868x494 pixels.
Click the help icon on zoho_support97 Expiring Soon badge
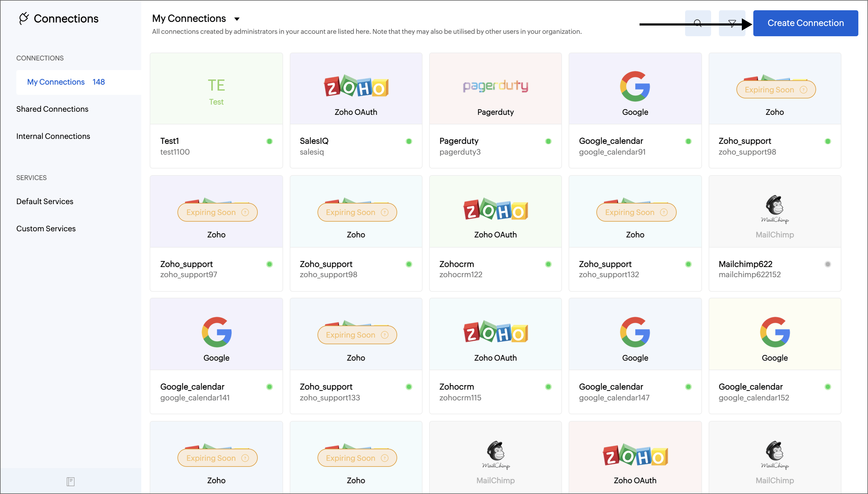pyautogui.click(x=245, y=212)
